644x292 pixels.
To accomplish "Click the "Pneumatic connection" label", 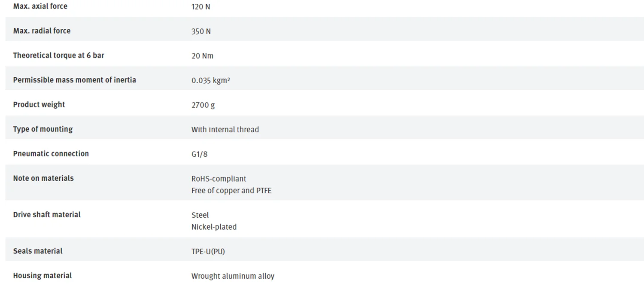I will (51, 153).
